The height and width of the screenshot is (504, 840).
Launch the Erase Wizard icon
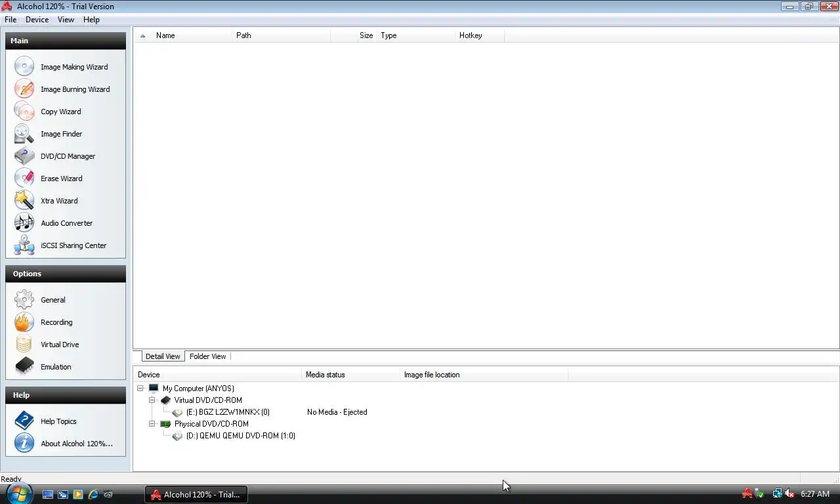coord(24,178)
